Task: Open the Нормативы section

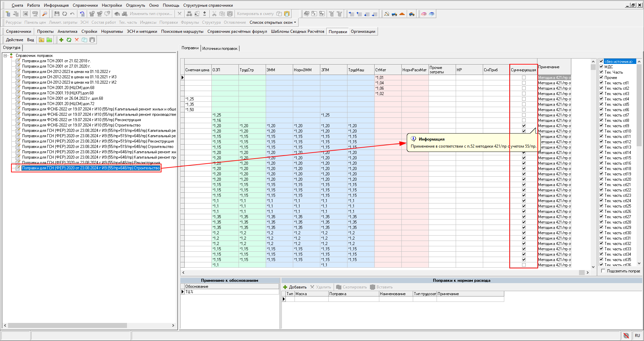Action: 112,31
